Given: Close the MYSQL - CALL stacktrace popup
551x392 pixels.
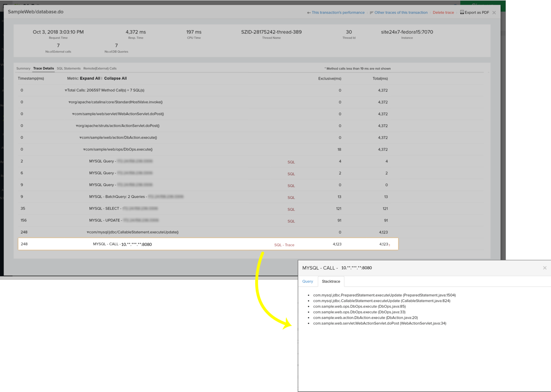Looking at the screenshot, I should point(545,268).
